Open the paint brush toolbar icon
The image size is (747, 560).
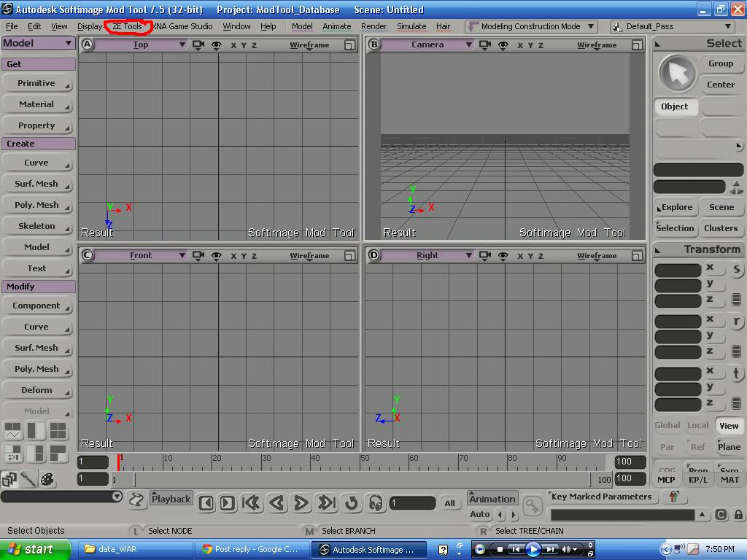[x=28, y=479]
